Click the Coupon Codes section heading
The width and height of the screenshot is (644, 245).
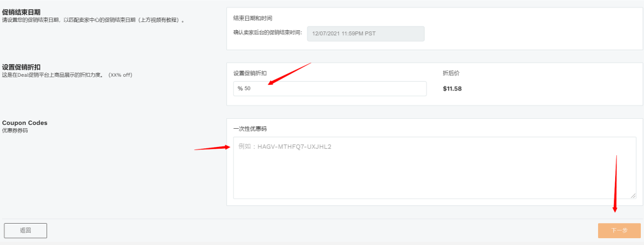pos(25,122)
